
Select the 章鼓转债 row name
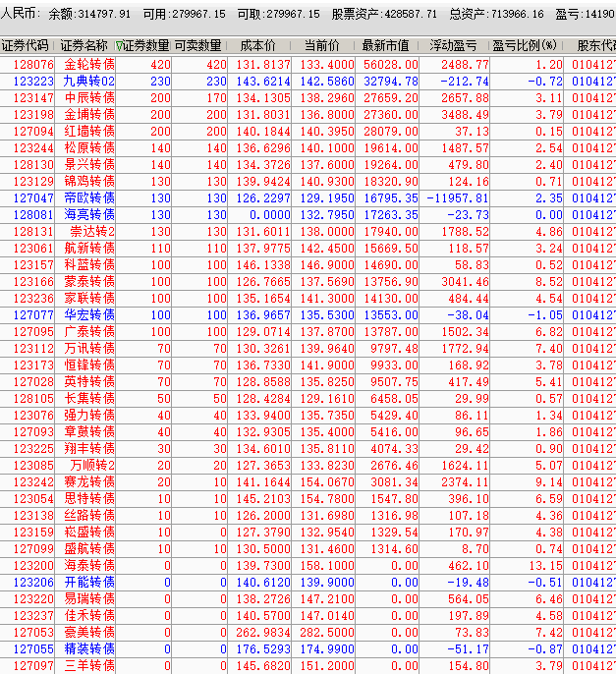(x=89, y=432)
